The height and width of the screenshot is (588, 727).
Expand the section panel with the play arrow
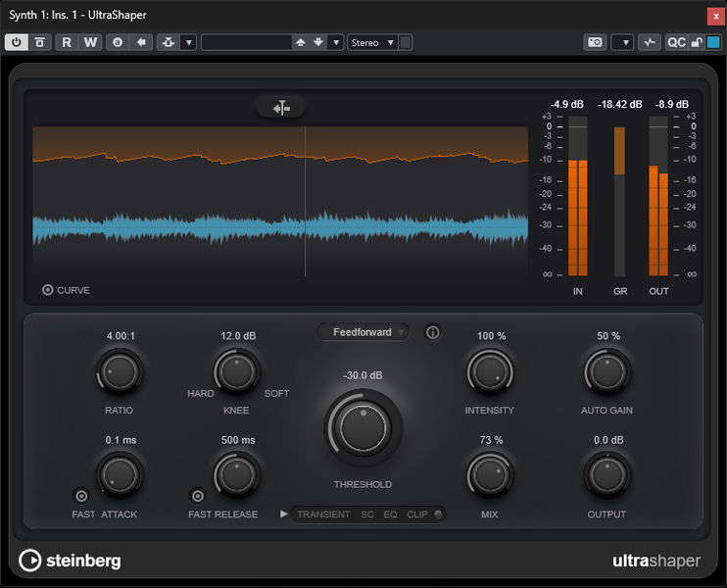pos(283,514)
